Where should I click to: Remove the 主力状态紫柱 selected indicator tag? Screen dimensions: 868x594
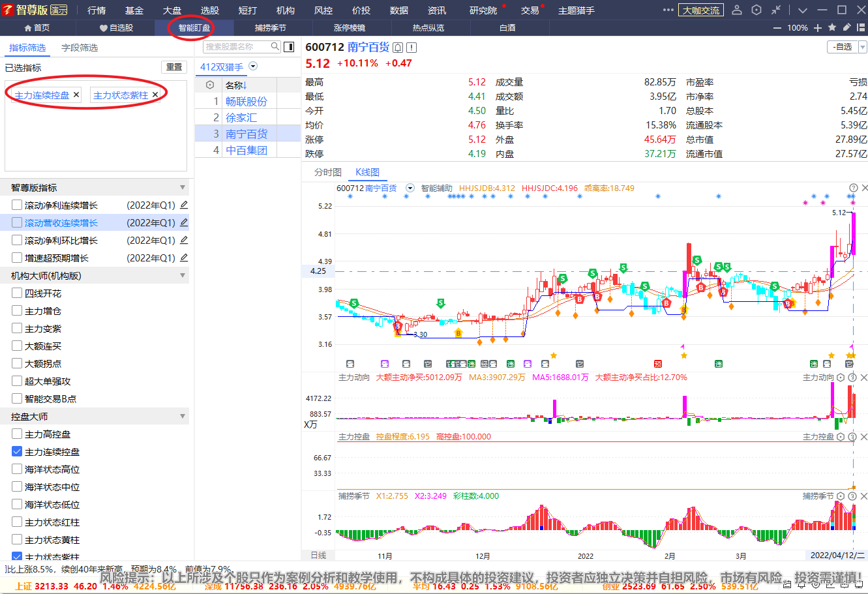pyautogui.click(x=155, y=95)
